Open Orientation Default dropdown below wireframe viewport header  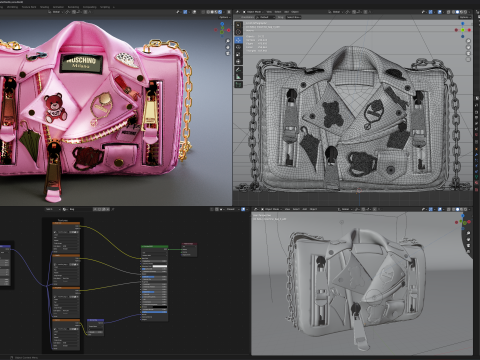tap(265, 17)
